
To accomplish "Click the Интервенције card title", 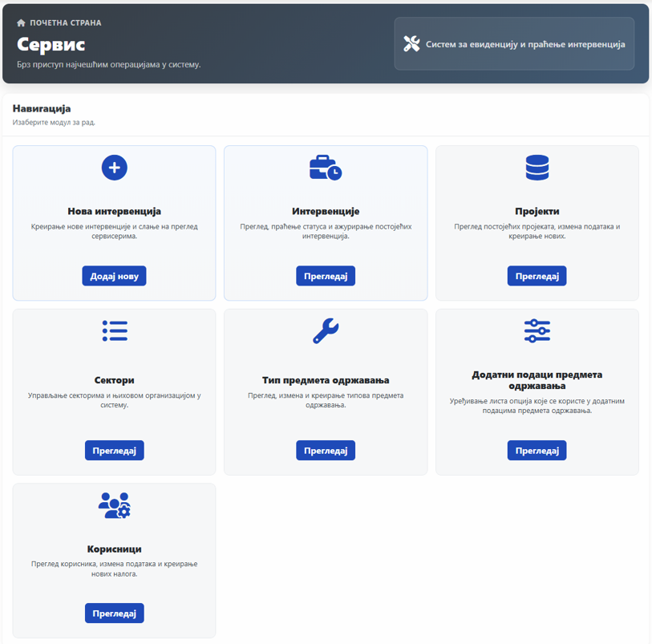I will click(x=326, y=211).
